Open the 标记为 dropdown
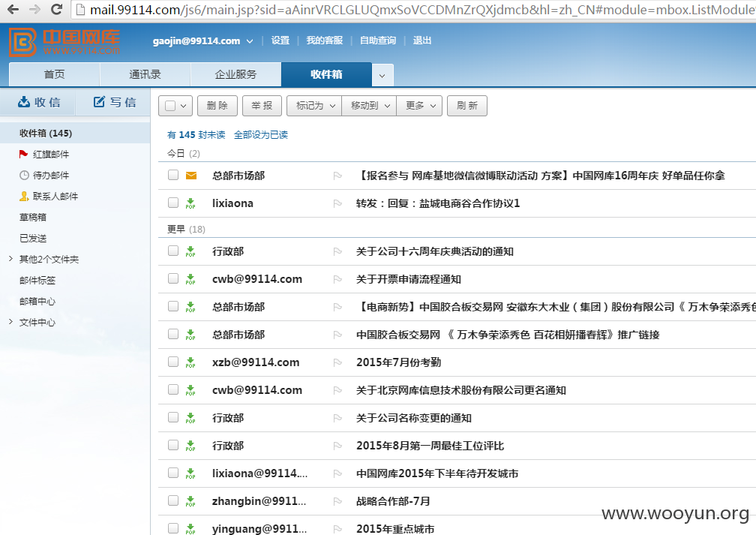The width and height of the screenshot is (756, 535). tap(313, 106)
